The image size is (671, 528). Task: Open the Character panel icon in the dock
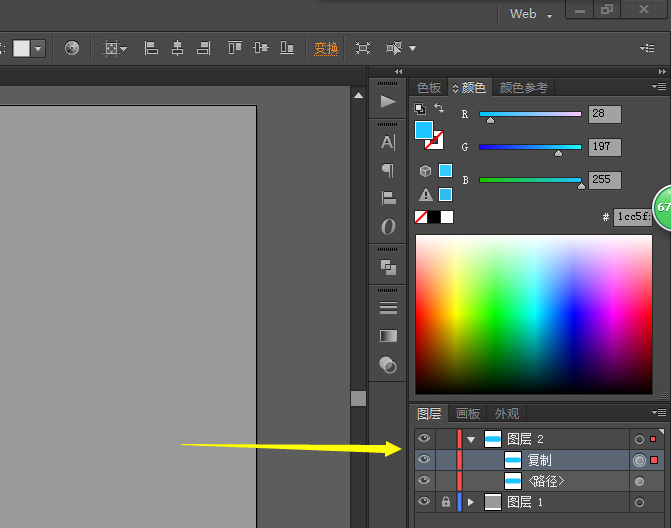388,142
